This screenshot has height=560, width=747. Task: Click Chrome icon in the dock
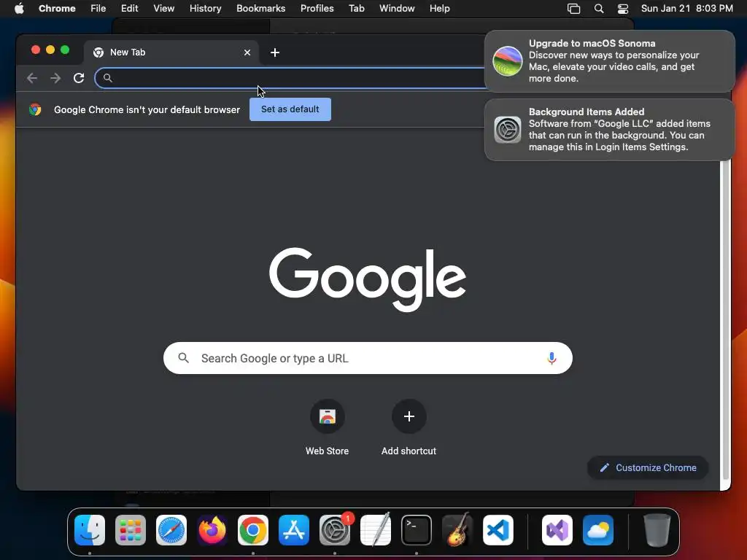pyautogui.click(x=253, y=530)
